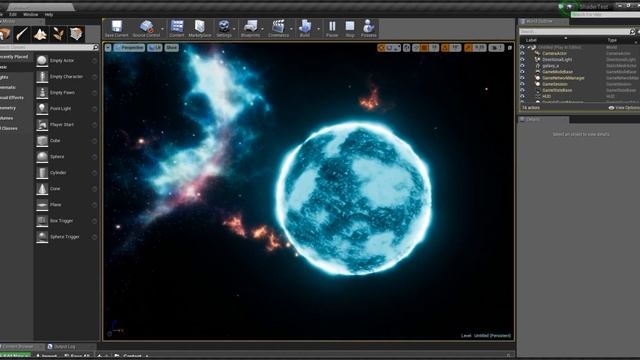Open the Window menu
This screenshot has width=640, height=360.
[30, 14]
